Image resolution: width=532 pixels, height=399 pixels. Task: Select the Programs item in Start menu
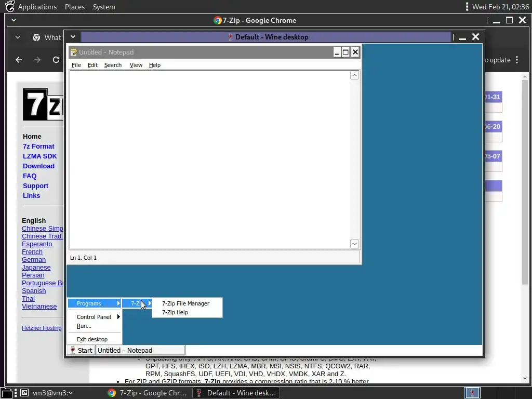click(x=95, y=303)
